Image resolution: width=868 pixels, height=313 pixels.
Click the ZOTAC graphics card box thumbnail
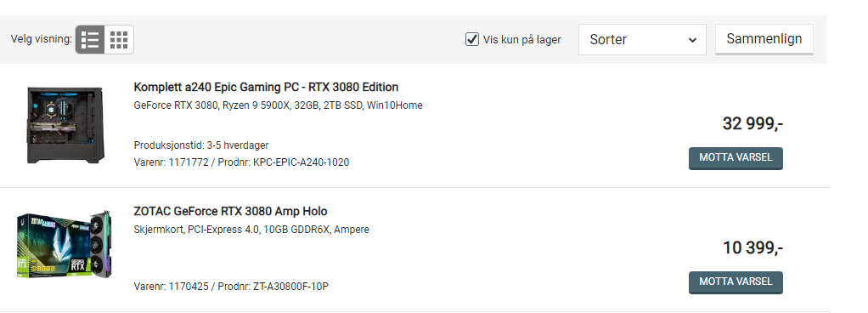point(64,244)
